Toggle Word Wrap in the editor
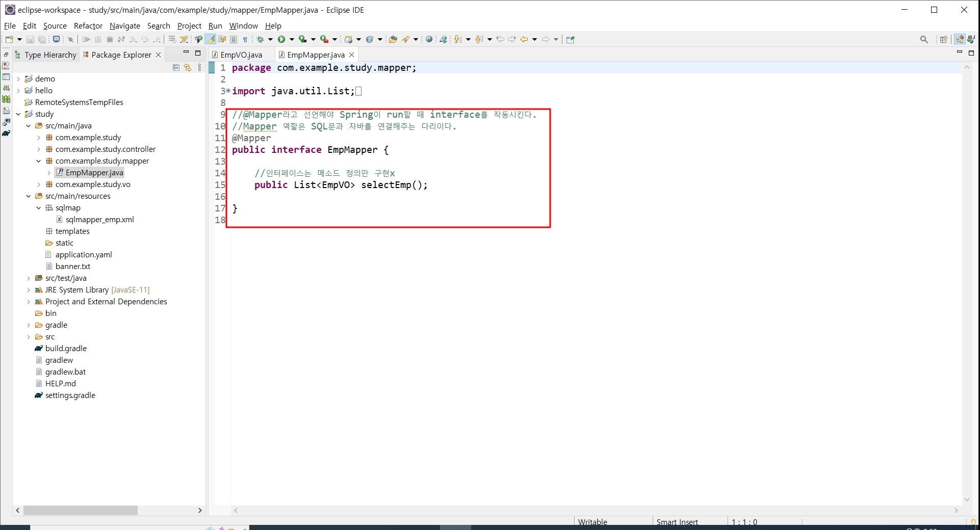The height and width of the screenshot is (530, 980). [x=222, y=39]
